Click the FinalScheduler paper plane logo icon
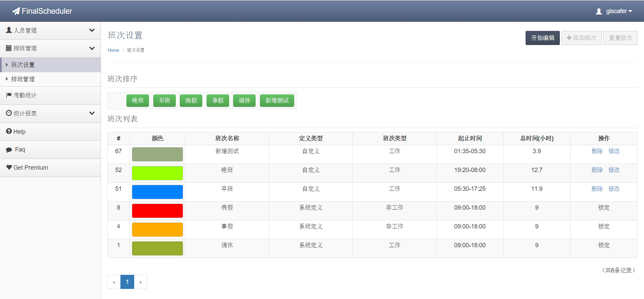Image resolution: width=644 pixels, height=299 pixels. [16, 11]
